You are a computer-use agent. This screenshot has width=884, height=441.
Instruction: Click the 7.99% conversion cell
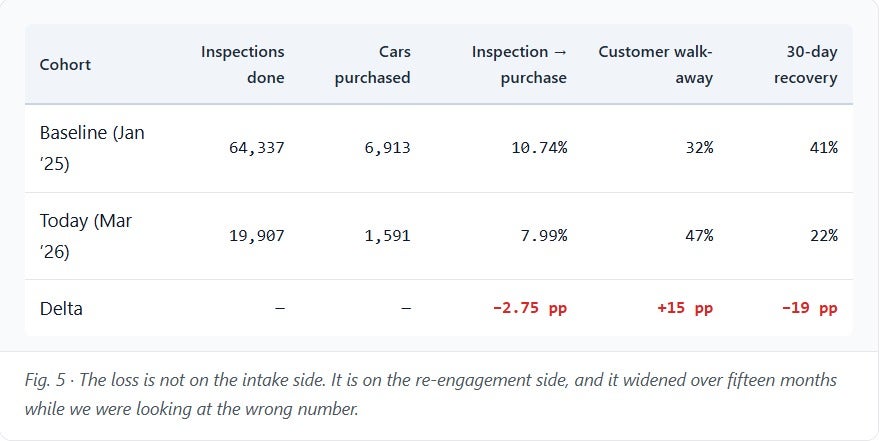[x=546, y=236]
